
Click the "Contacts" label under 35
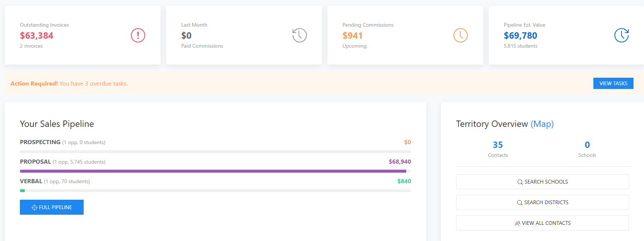[x=498, y=155]
